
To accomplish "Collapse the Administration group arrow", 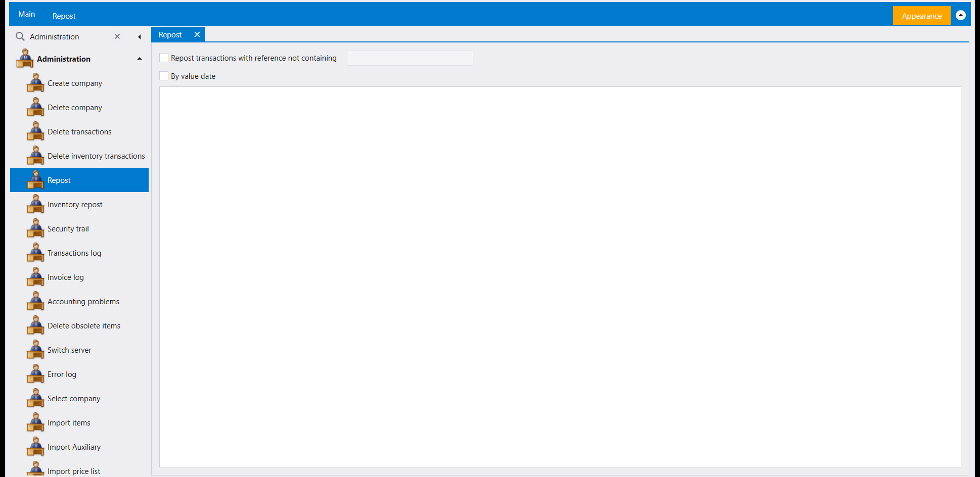I will (140, 59).
